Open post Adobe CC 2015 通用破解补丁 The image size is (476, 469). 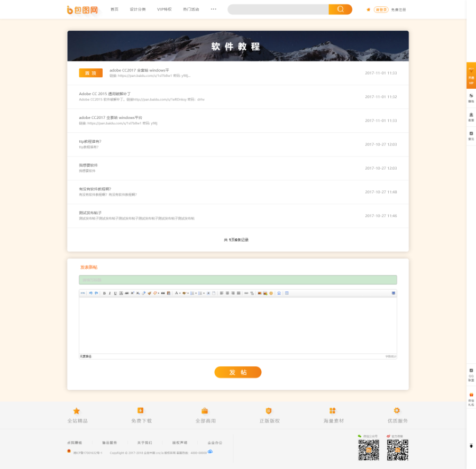105,94
